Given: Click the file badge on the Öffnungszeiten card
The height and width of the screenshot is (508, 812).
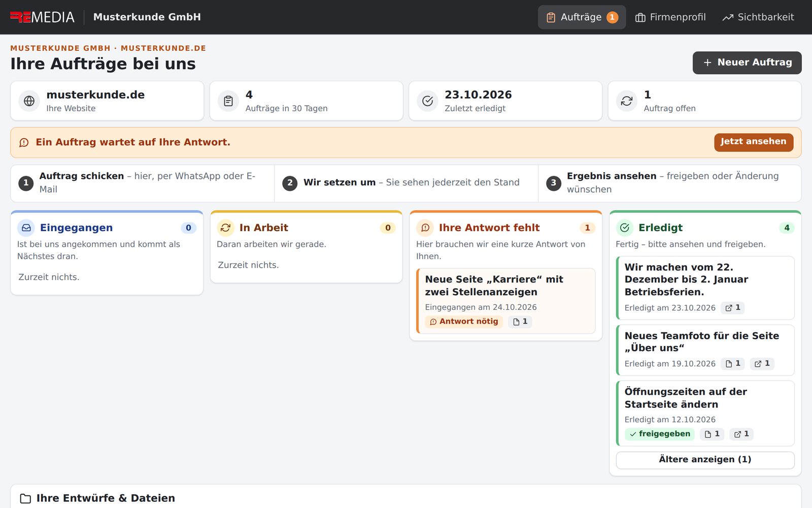Looking at the screenshot, I should click(x=712, y=434).
